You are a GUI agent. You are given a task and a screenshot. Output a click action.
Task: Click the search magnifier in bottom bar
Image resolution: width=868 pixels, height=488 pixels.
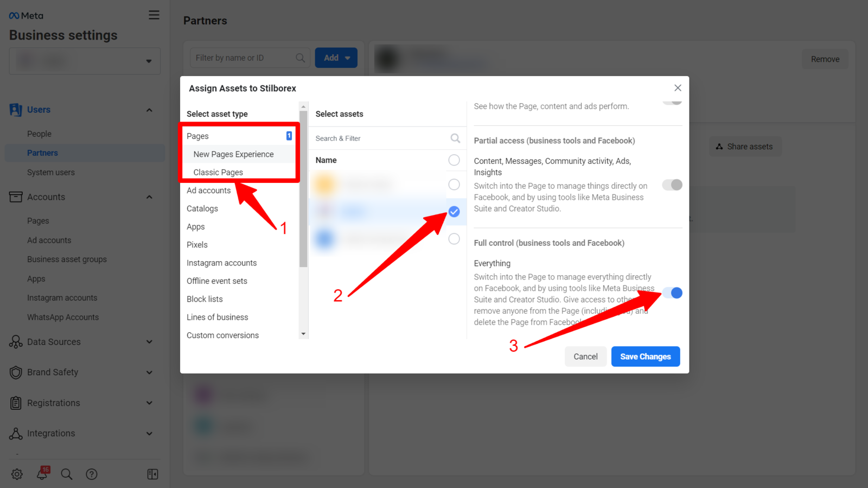[67, 474]
